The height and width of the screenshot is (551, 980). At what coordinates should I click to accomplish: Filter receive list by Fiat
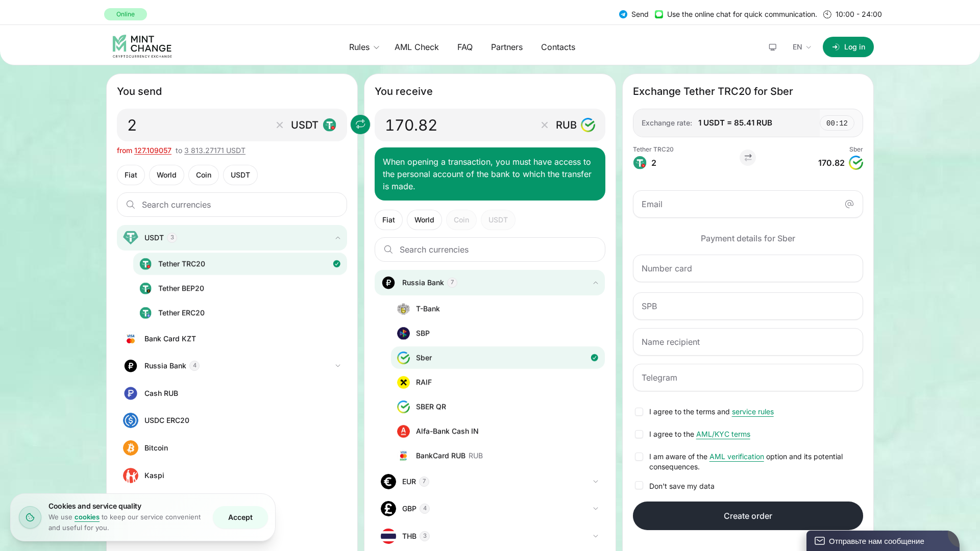388,220
